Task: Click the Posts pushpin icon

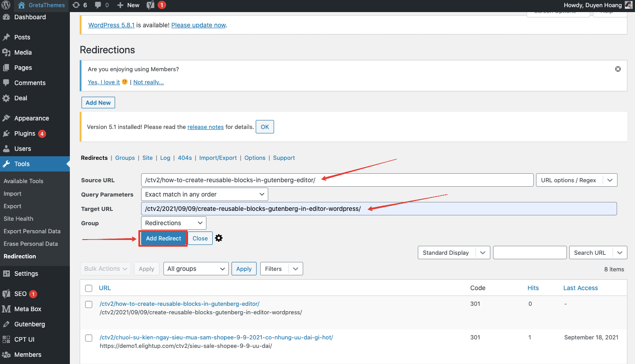Action: click(x=6, y=37)
